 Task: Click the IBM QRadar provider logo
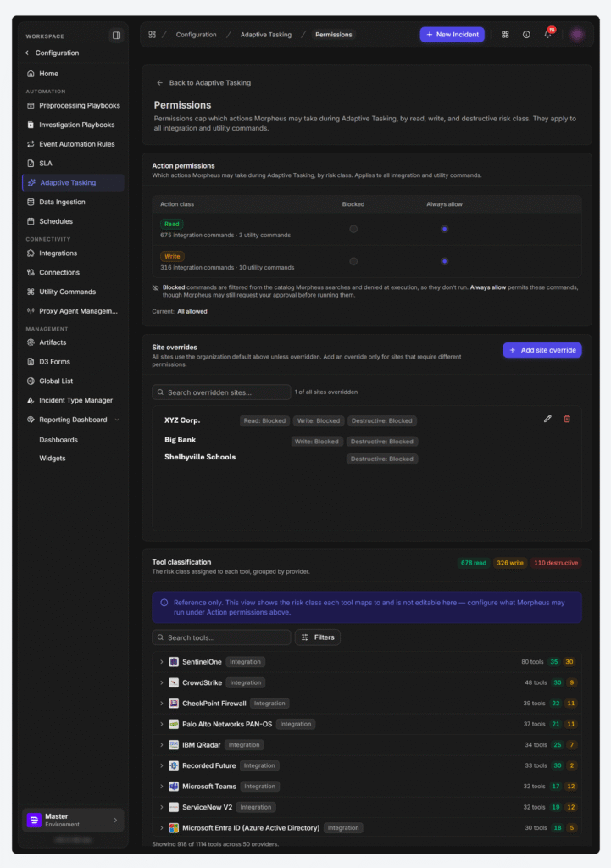tap(174, 745)
